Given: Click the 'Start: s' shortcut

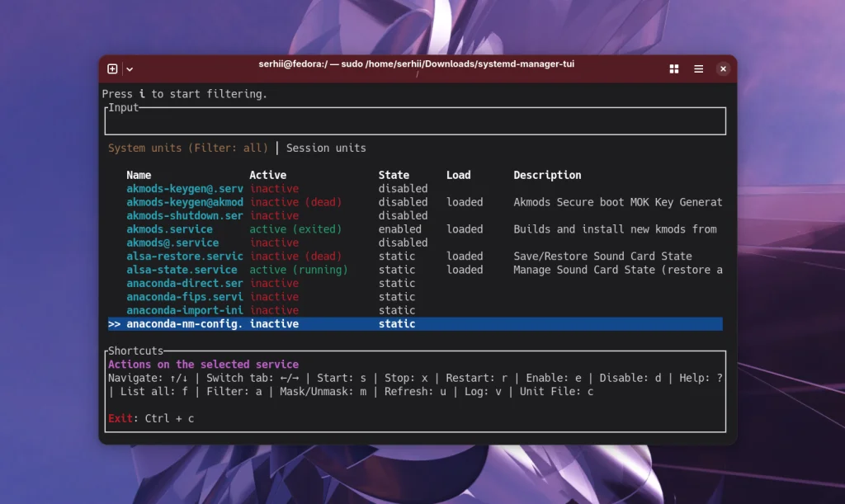Looking at the screenshot, I should click(342, 378).
